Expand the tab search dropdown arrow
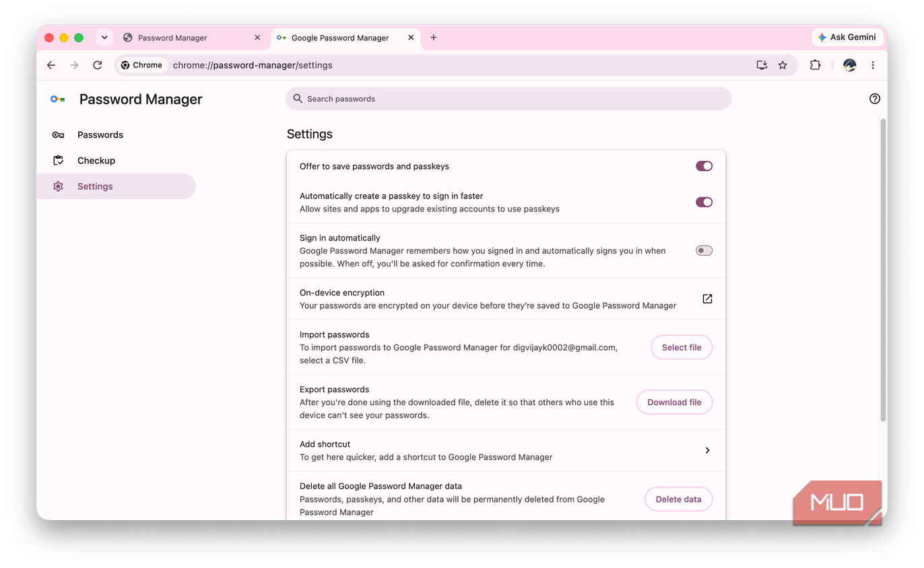 [104, 38]
